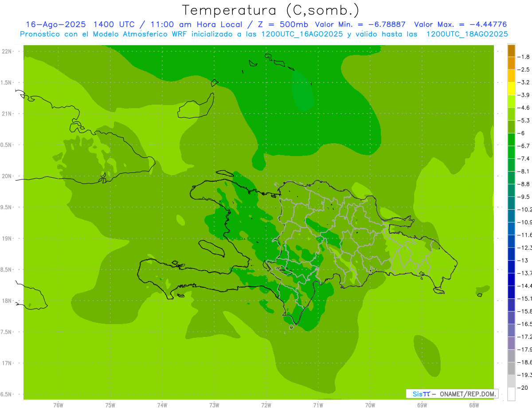
Task: Click the 'SisTT - ONAMET/REP.DOM.' credit label
Action: click(x=453, y=394)
